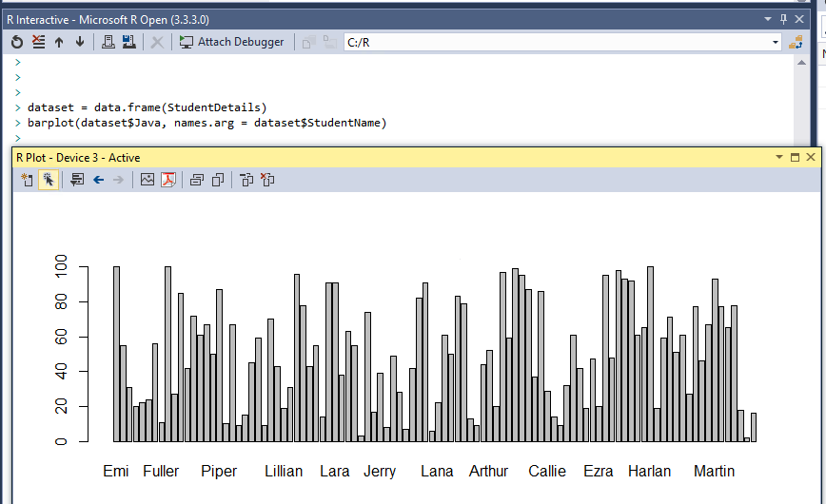Screen dimensions: 826x504
Task: Click the Lillian bar label
Action: 284,471
